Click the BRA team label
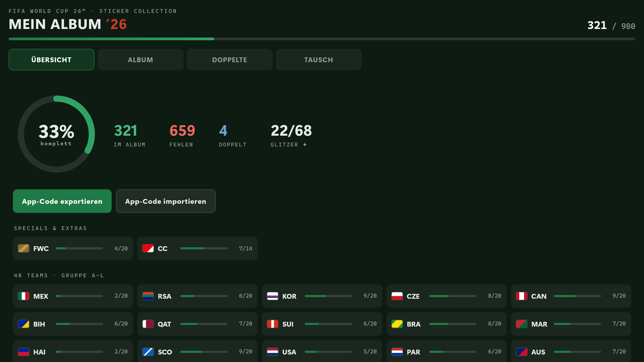The image size is (644, 362). point(414,324)
